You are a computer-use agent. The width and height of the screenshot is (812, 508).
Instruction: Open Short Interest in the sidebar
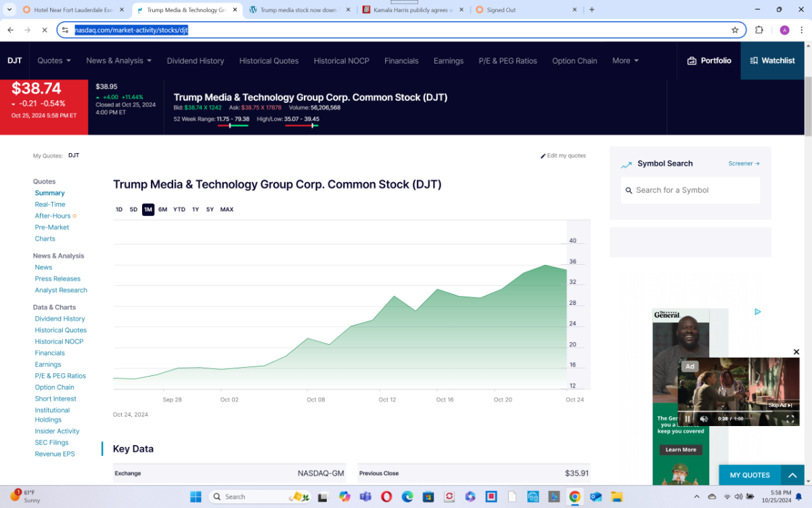click(55, 399)
